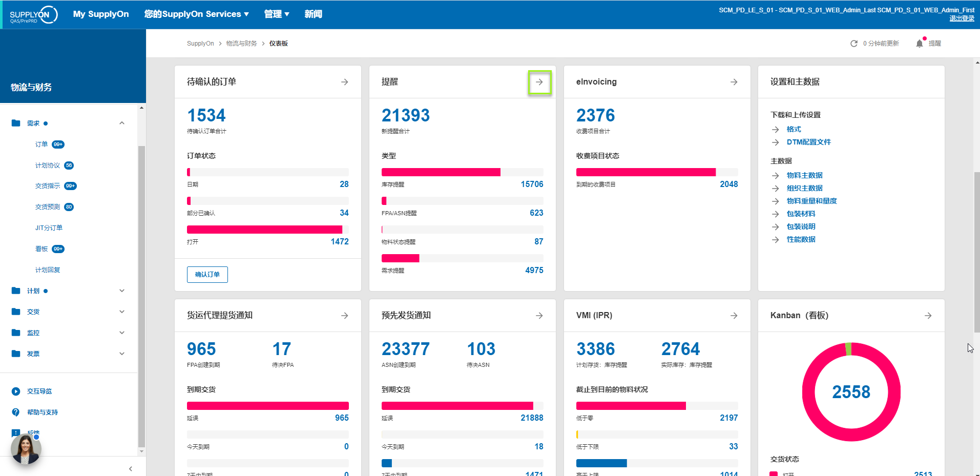This screenshot has width=980, height=476.
Task: Open the 货运代理提货通知 card arrow
Action: (x=345, y=316)
